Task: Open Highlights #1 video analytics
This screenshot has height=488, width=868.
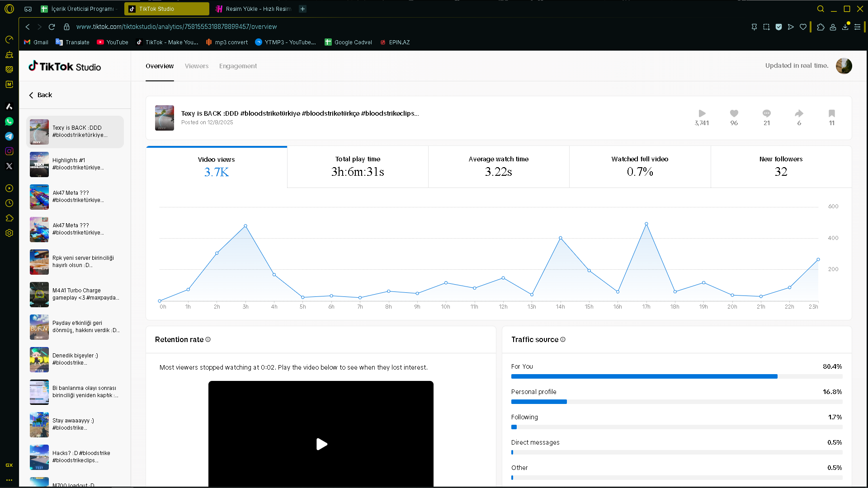Action: (75, 164)
